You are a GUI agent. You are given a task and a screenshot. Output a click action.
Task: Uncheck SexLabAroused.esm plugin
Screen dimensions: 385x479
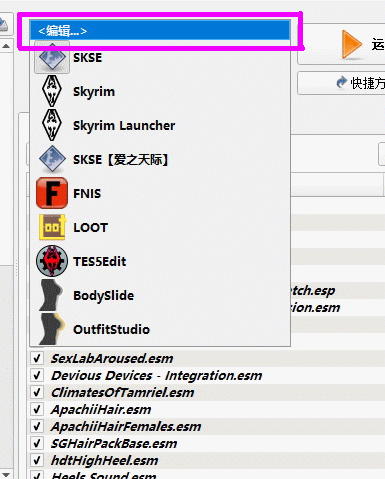[x=37, y=358]
